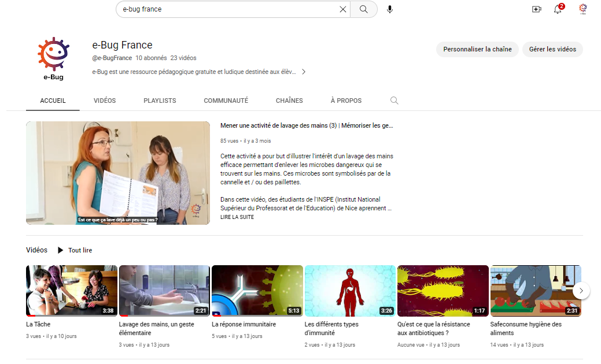Screen dimensions: 601x364
Task: Open the CHAÎNES tab
Action: coord(289,101)
